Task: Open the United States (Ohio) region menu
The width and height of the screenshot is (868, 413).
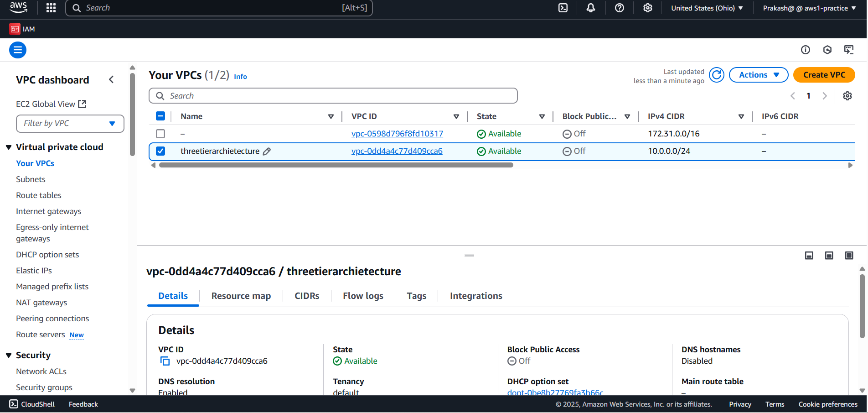Action: tap(707, 8)
